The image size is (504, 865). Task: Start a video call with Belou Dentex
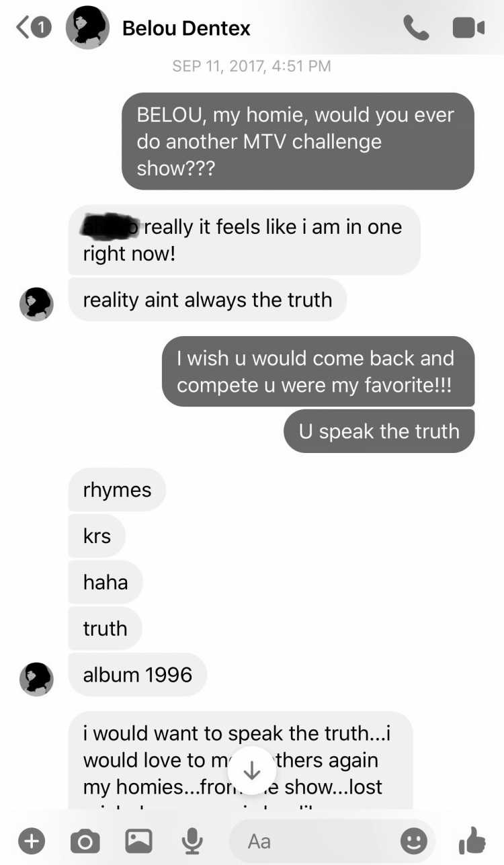468,28
